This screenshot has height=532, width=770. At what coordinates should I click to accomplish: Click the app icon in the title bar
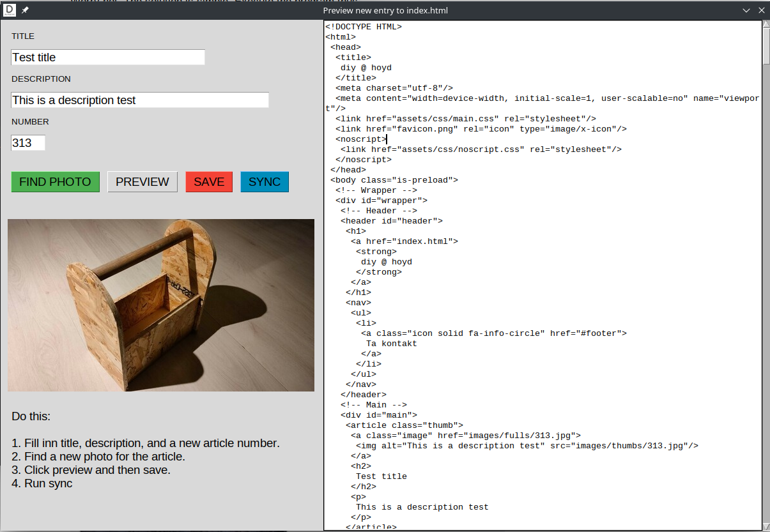[10, 10]
